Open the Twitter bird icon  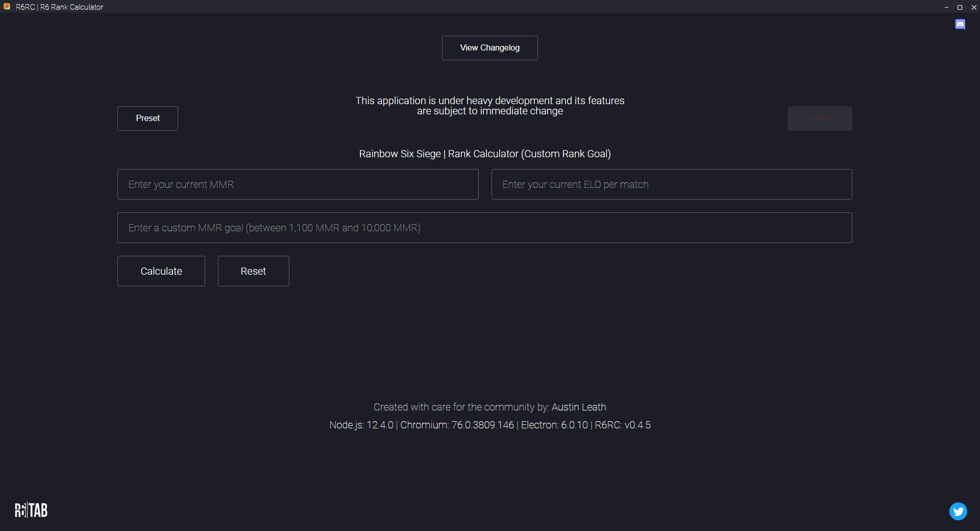(x=958, y=511)
